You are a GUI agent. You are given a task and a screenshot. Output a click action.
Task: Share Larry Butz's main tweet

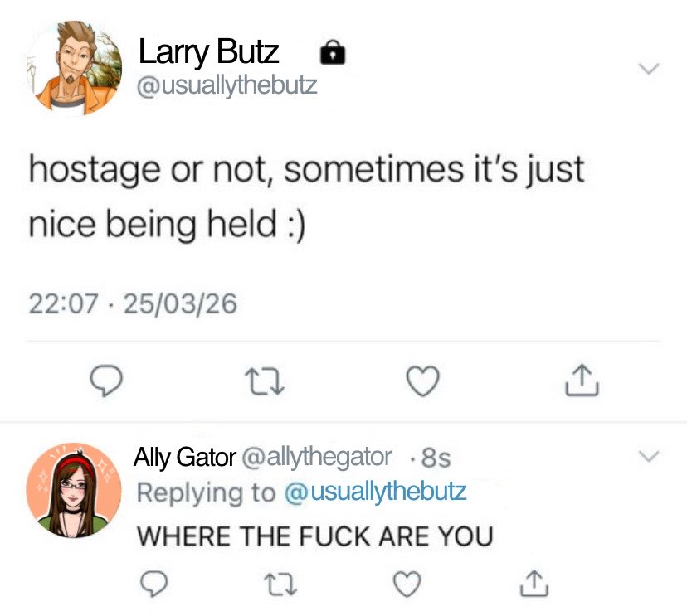tap(582, 380)
